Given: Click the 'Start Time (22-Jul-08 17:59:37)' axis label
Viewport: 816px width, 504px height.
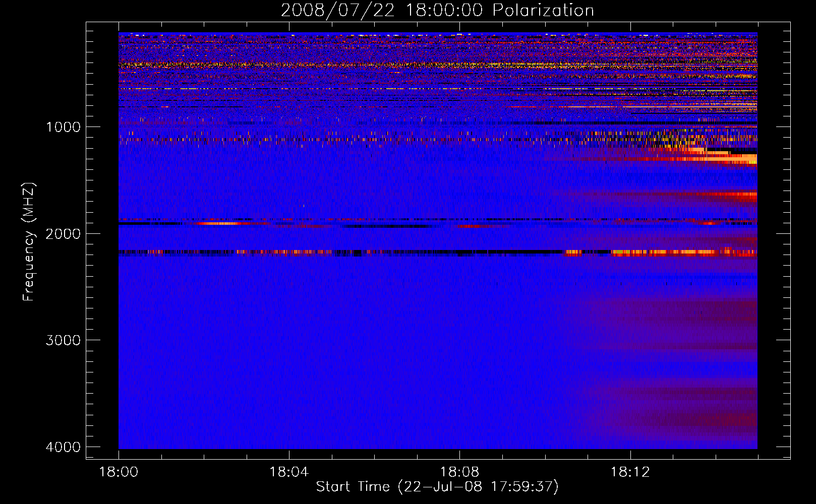Looking at the screenshot, I should pos(437,487).
